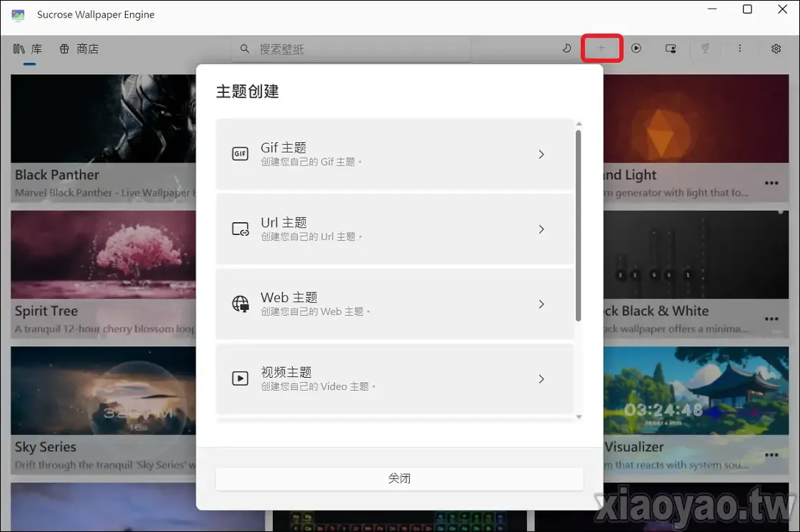The height and width of the screenshot is (532, 800).
Task: Open the settings gear icon
Action: 776,49
